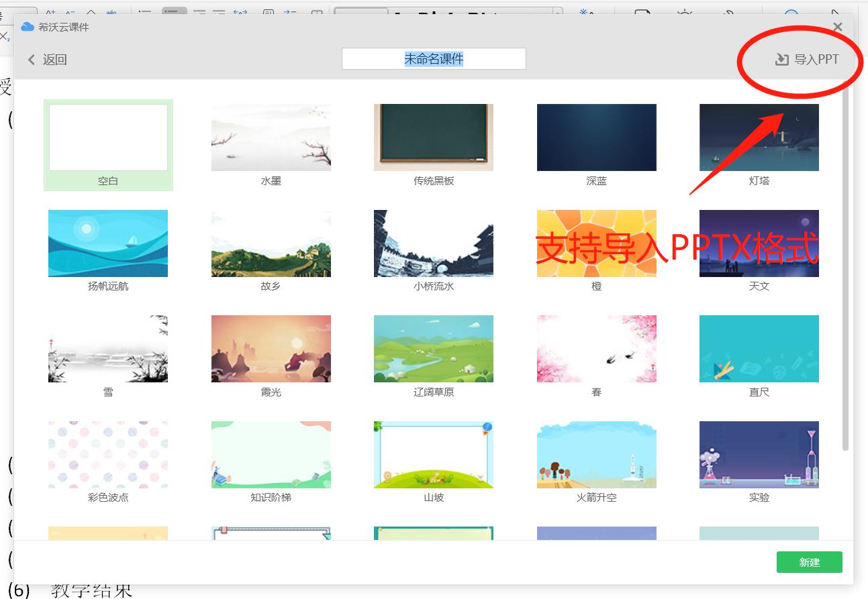Click the 希沃云课件 cloud icon
868x599 pixels.
[28, 27]
